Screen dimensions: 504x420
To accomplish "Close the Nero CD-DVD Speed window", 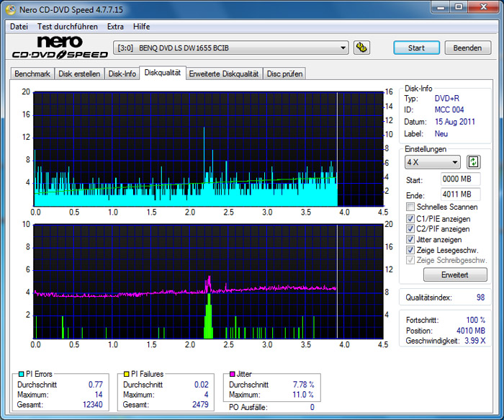I will (483, 6).
